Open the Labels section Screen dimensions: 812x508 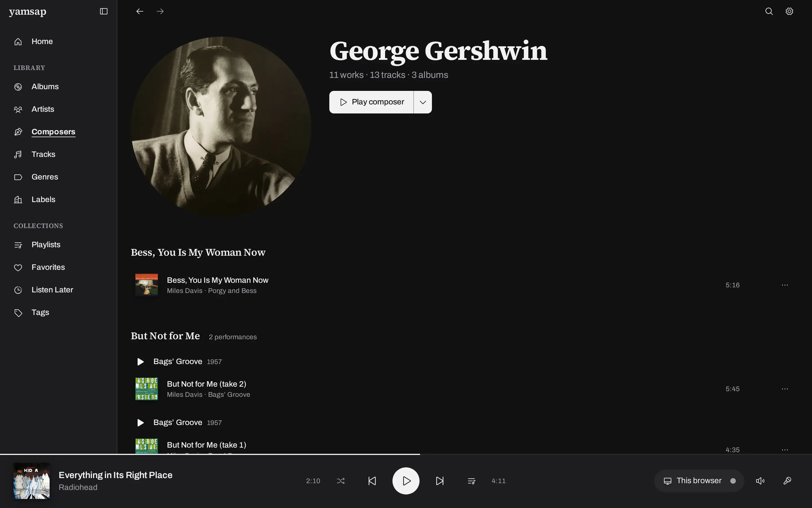pyautogui.click(x=43, y=199)
